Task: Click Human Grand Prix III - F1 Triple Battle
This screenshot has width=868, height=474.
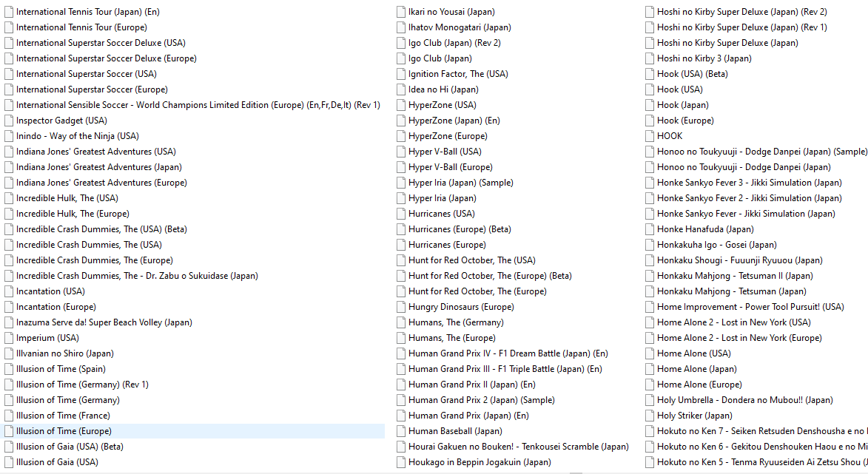Action: [x=505, y=369]
